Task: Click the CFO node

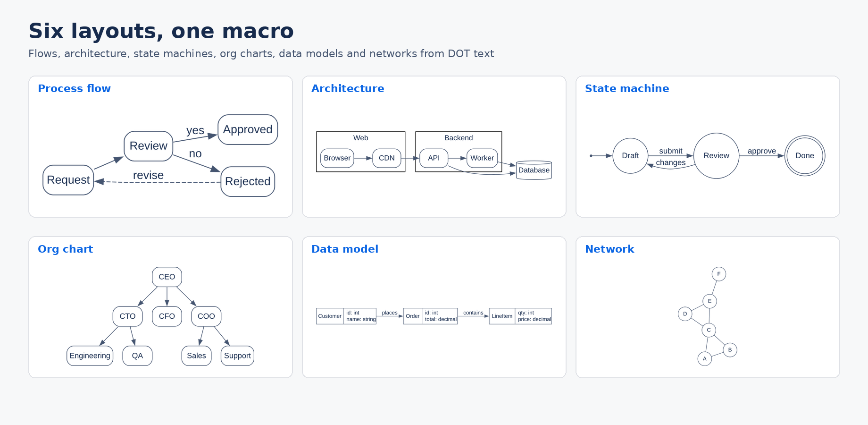Action: (167, 316)
